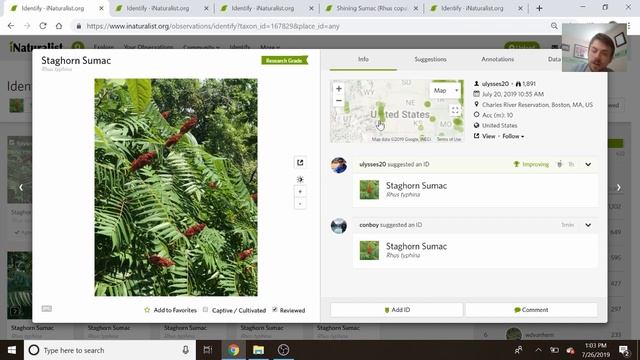This screenshot has height=360, width=640.
Task: Open conboy profile avatar
Action: click(339, 226)
